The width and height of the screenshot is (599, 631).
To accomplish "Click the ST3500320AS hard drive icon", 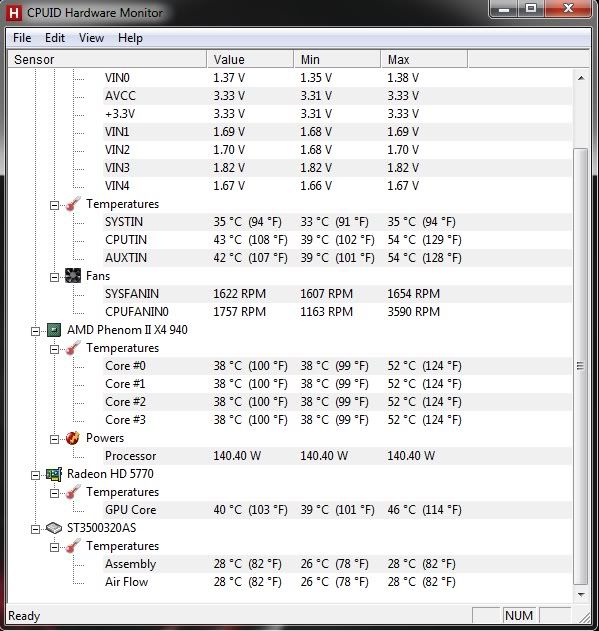I will tap(54, 528).
